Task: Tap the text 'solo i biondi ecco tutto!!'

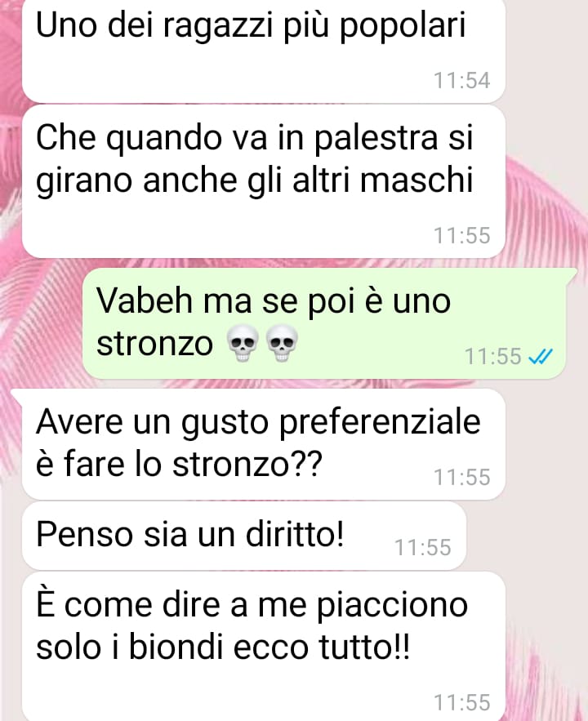Action: click(x=223, y=647)
